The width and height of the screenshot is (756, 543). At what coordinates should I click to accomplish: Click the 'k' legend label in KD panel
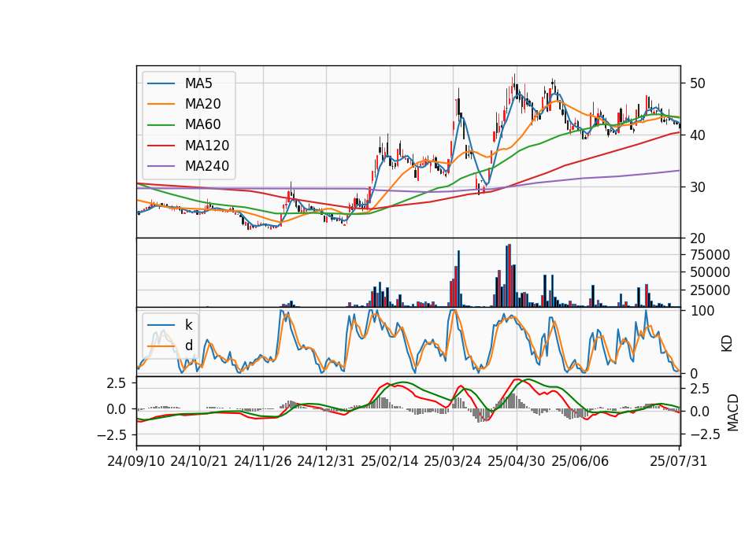188,325
